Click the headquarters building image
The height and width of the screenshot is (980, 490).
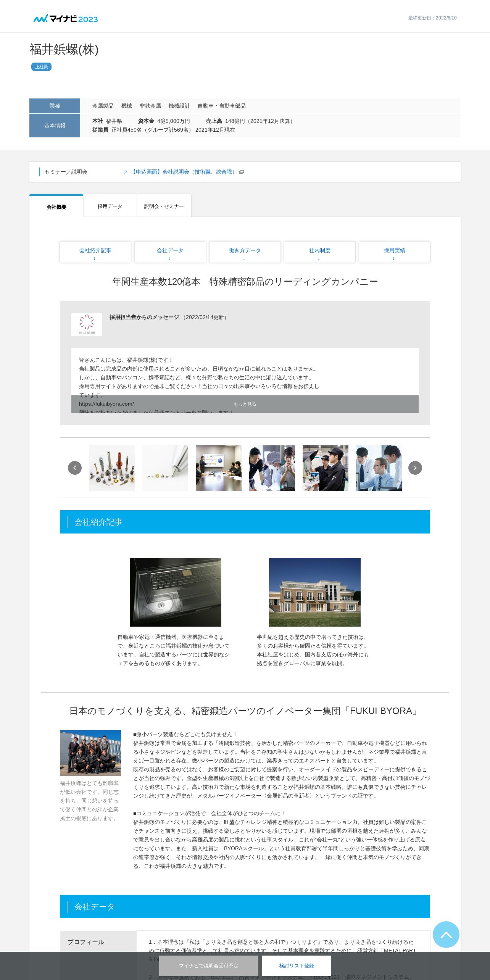315,592
